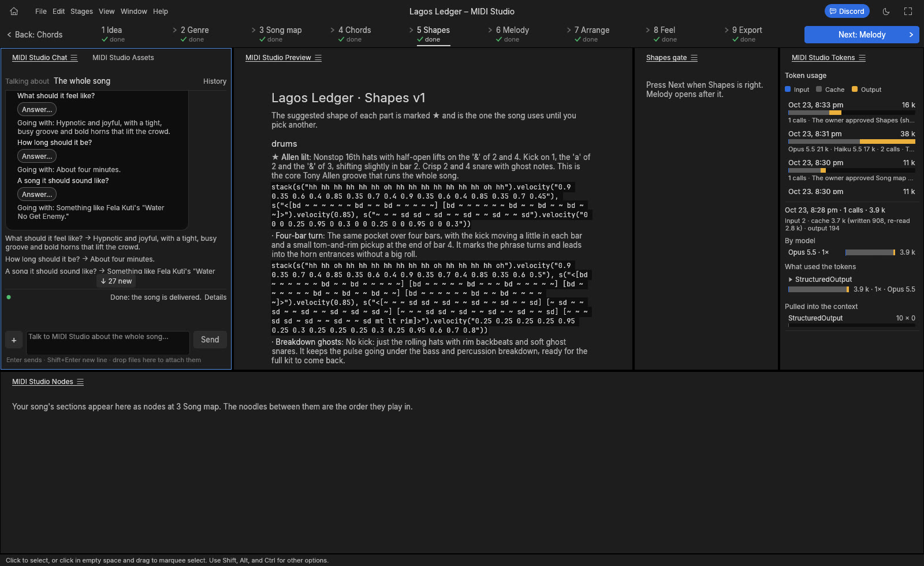
Task: Focus the 'Talk to MIDI Studio' input field
Action: pyautogui.click(x=108, y=342)
